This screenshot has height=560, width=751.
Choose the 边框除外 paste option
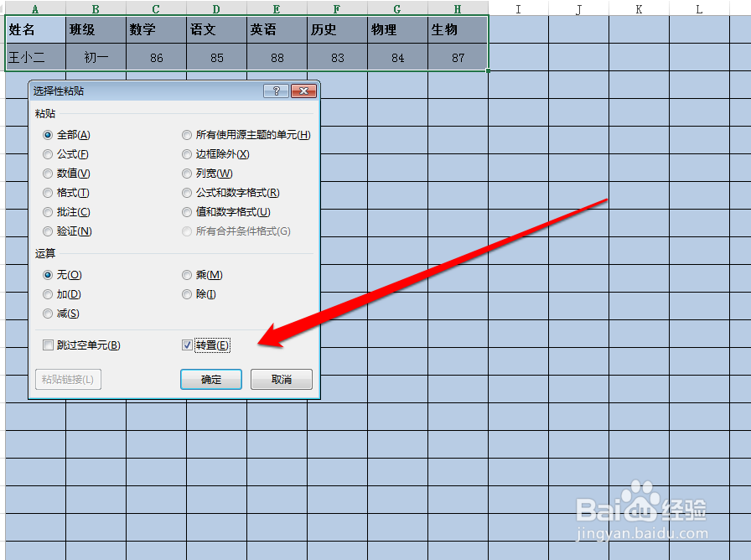click(x=186, y=153)
